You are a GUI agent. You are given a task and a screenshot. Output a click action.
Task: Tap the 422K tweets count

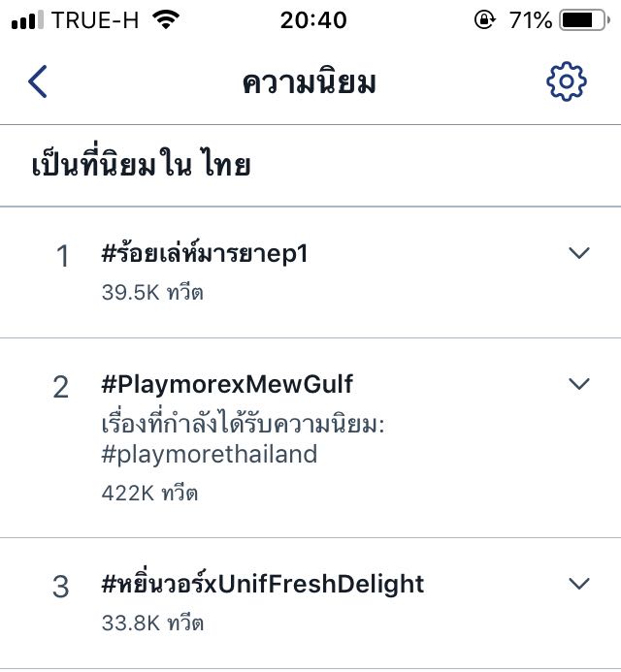click(149, 493)
